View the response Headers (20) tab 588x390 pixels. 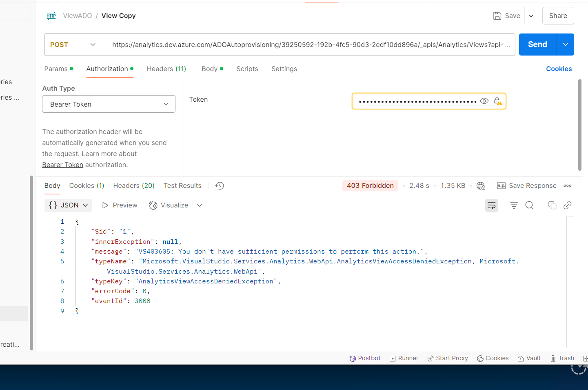pos(134,186)
